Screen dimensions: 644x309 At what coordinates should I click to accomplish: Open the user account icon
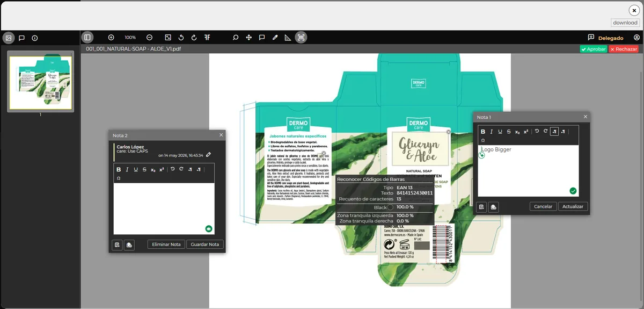[x=636, y=38]
